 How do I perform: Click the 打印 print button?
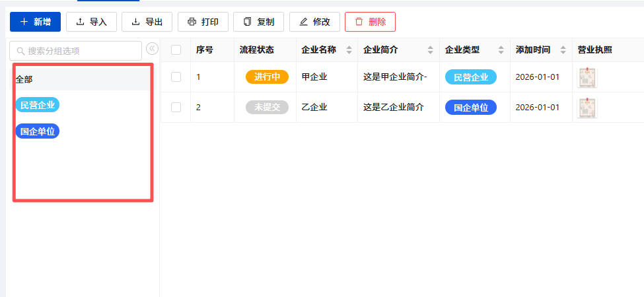(203, 22)
